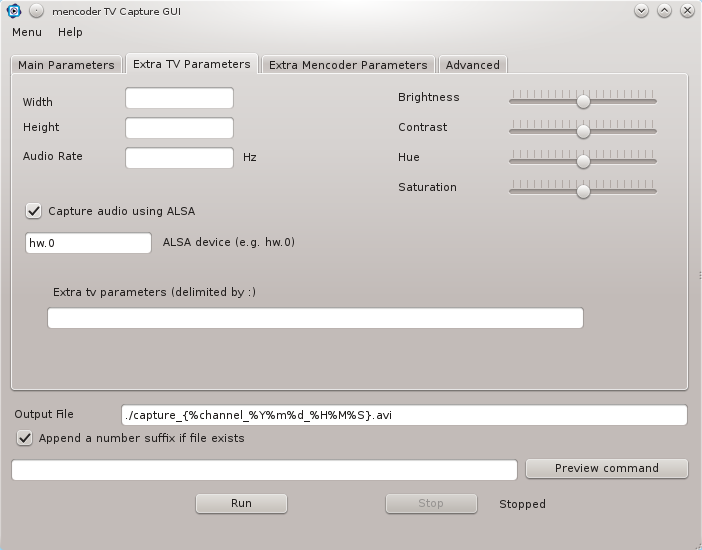The height and width of the screenshot is (550, 702).
Task: Click the Saturation slider handle
Action: (x=583, y=191)
